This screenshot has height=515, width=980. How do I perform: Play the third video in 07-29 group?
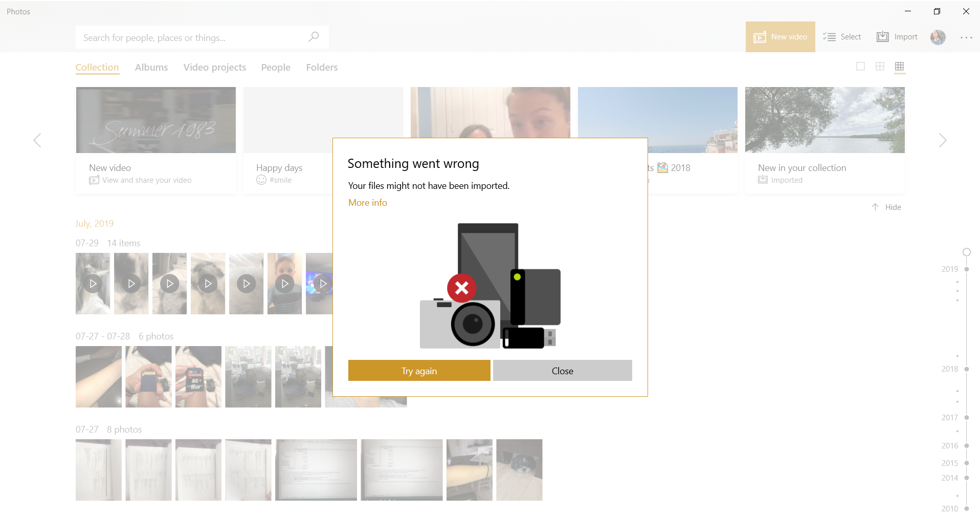[x=169, y=284]
